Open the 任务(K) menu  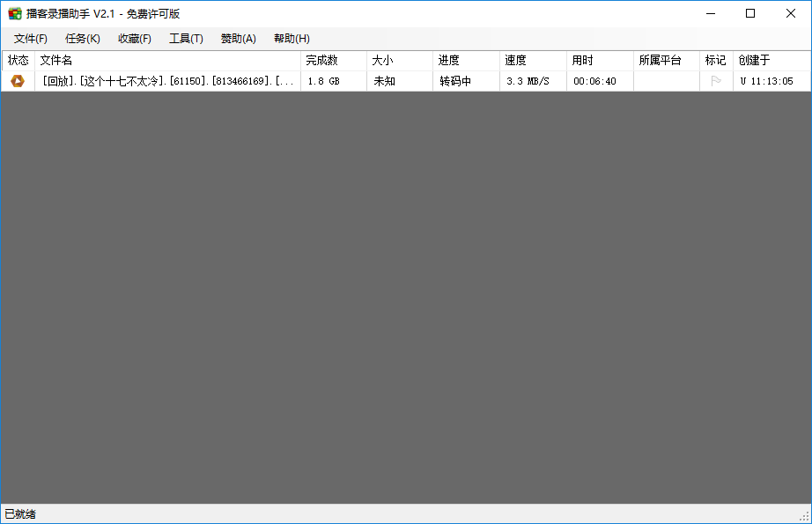click(82, 39)
